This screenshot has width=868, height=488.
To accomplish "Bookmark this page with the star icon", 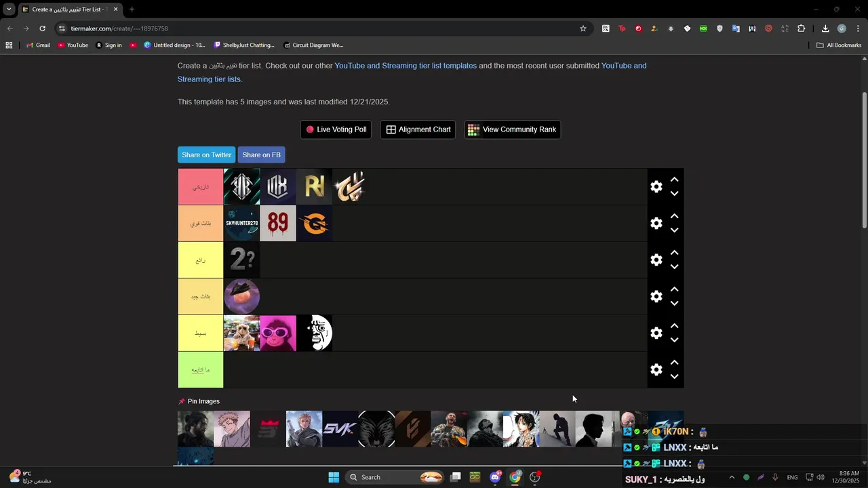I will coord(583,28).
